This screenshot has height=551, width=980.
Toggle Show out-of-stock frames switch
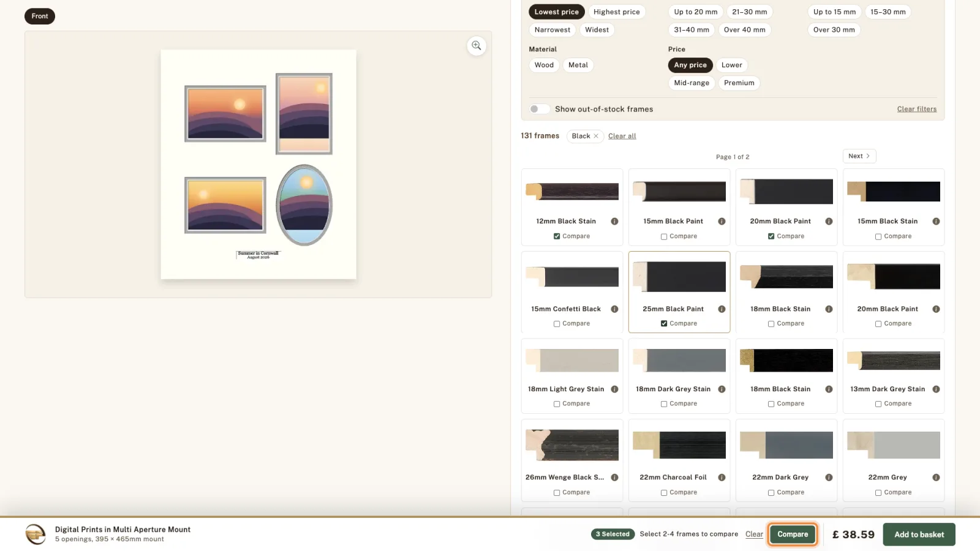[539, 109]
